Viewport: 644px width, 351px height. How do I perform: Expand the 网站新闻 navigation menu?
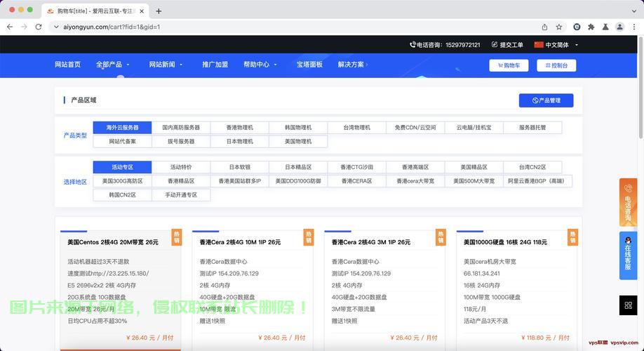166,65
